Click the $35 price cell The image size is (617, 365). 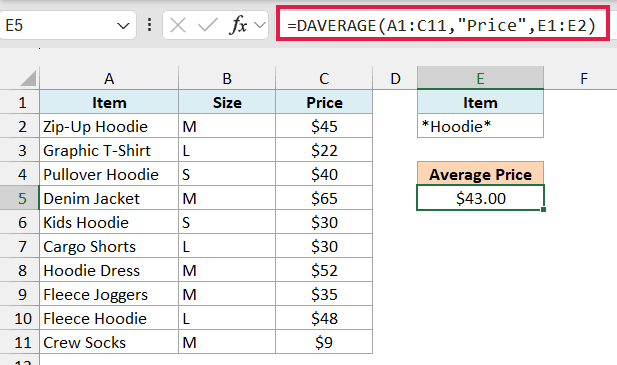tap(324, 294)
